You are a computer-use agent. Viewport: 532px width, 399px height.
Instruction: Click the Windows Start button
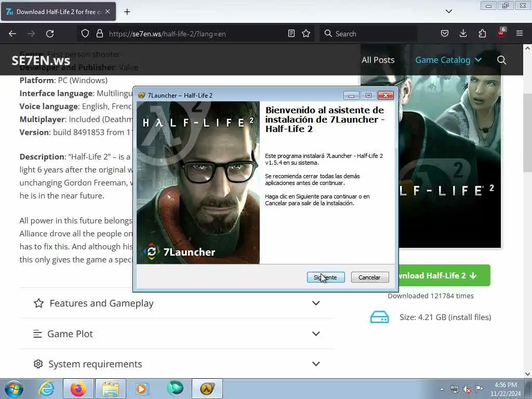(x=14, y=389)
